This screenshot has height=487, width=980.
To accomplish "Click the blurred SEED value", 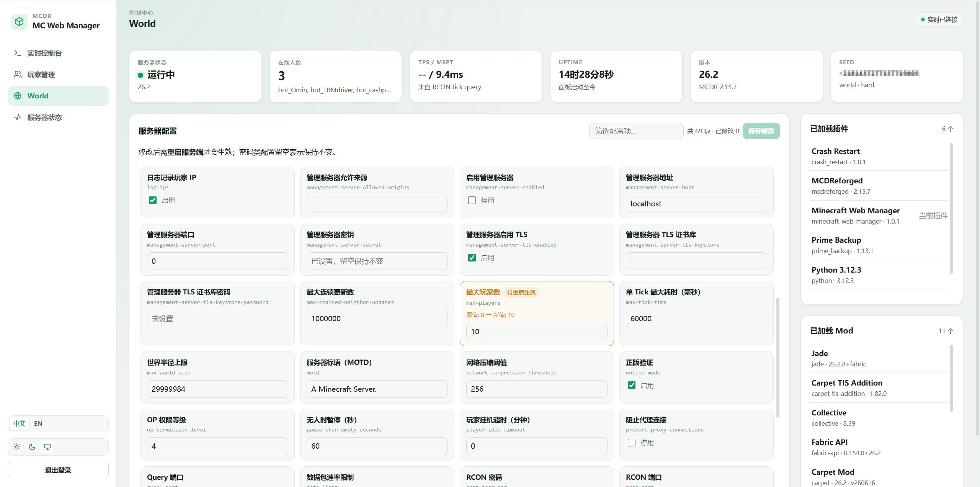I will click(879, 73).
